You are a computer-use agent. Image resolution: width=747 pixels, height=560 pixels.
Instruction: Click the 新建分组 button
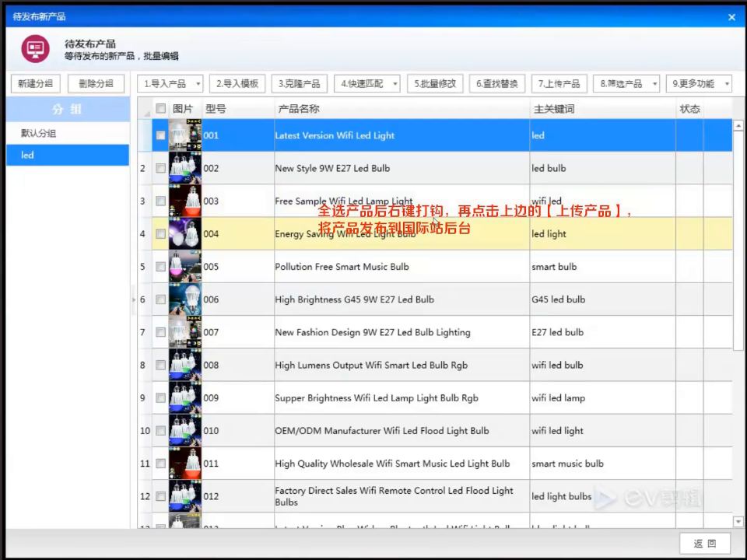35,84
